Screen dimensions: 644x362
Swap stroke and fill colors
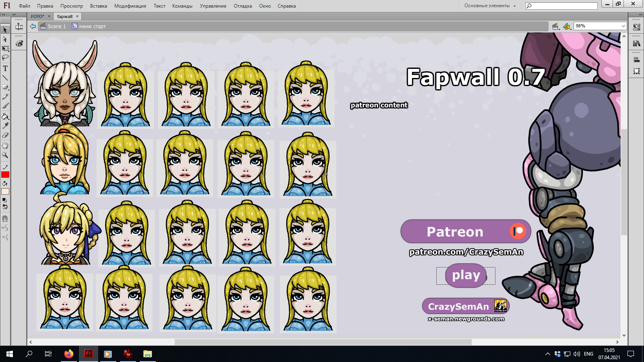[5, 207]
